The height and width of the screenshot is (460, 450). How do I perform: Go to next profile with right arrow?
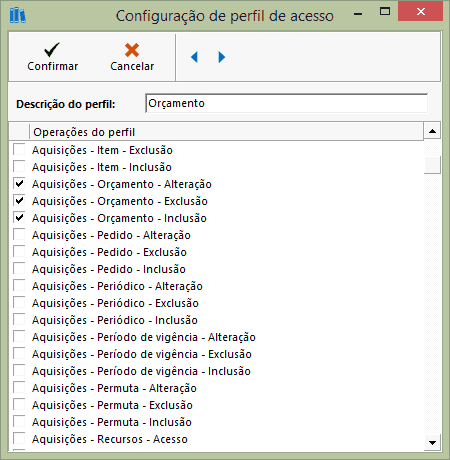[x=222, y=57]
